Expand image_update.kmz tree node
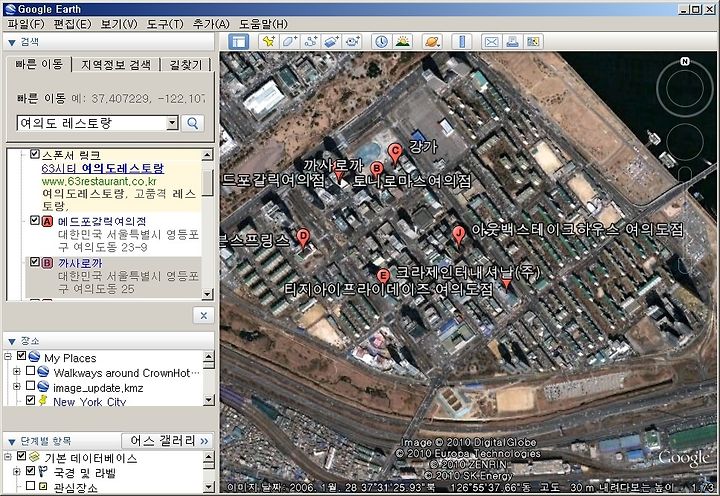The image size is (720, 496). click(17, 386)
